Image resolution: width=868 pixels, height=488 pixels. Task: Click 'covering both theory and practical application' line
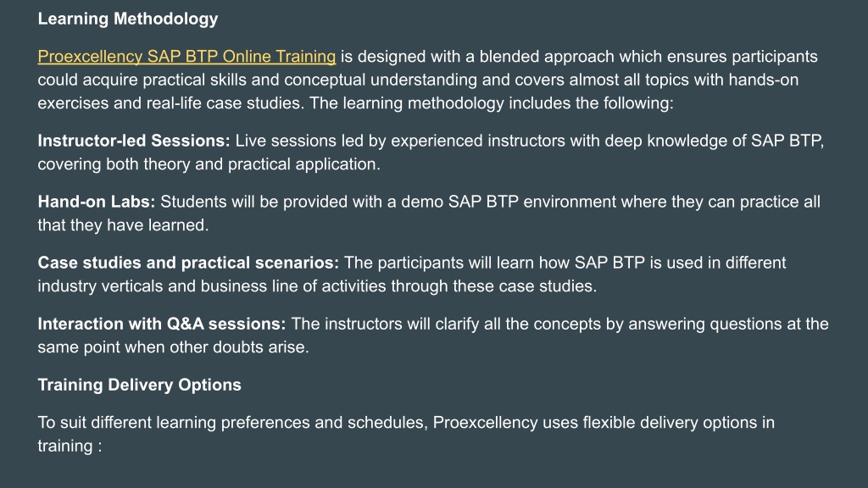click(209, 164)
